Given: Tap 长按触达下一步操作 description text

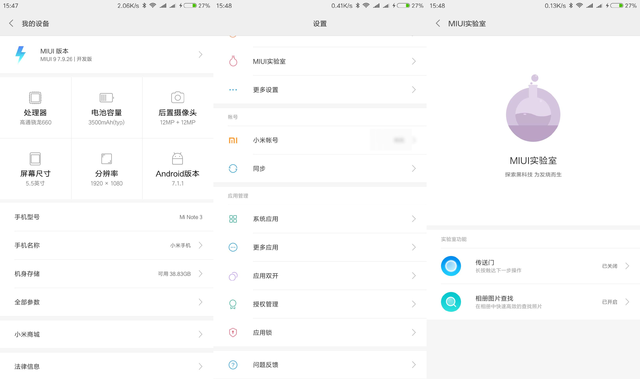Looking at the screenshot, I should pos(498,270).
